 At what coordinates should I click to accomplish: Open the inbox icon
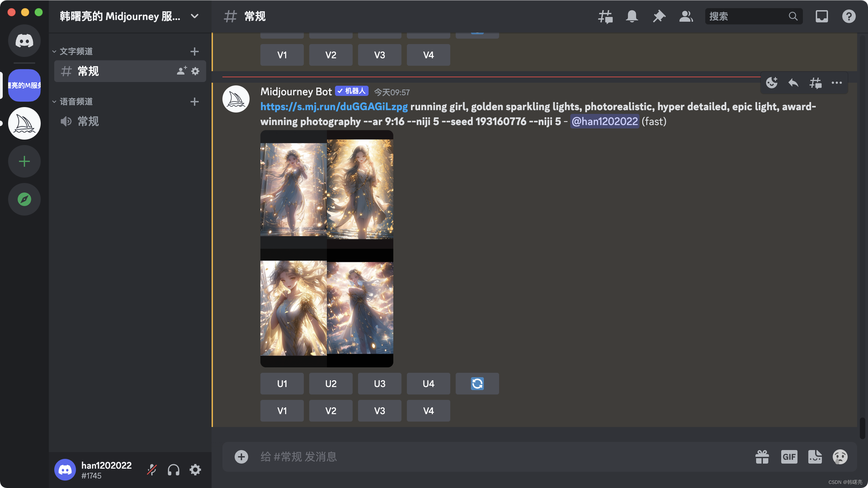coord(822,16)
